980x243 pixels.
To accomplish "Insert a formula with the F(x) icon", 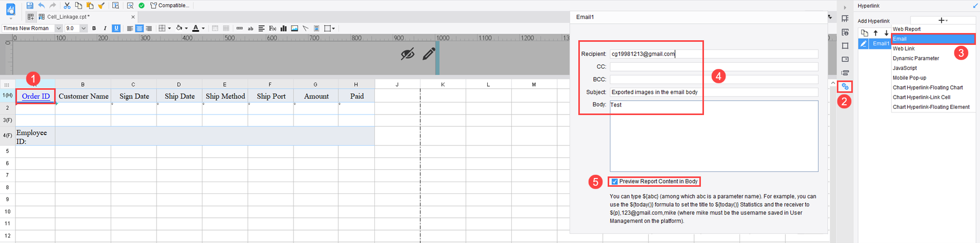I will click(272, 28).
